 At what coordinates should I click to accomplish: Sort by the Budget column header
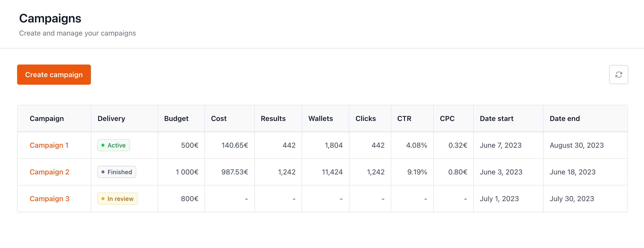[x=176, y=119]
